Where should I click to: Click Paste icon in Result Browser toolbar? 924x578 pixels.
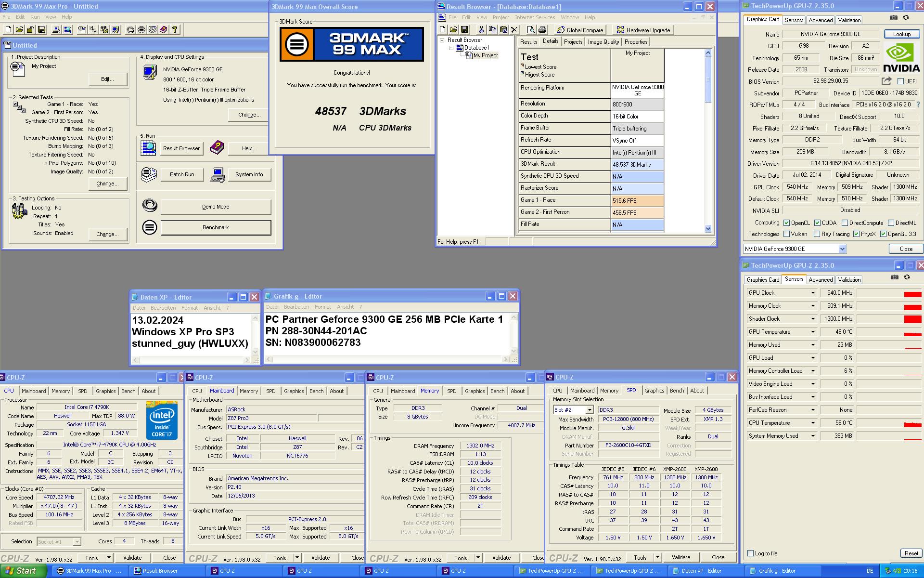[x=503, y=30]
